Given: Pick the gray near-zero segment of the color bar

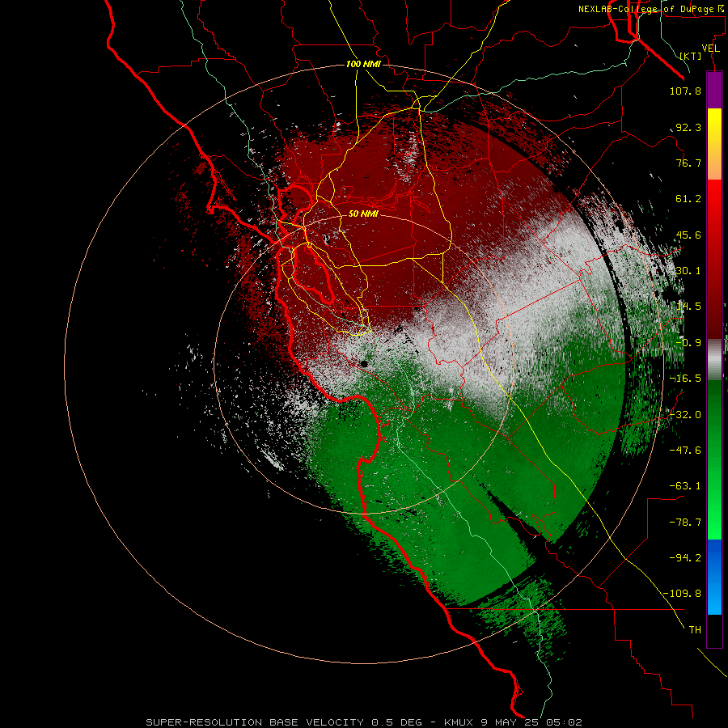Looking at the screenshot, I should point(714,360).
